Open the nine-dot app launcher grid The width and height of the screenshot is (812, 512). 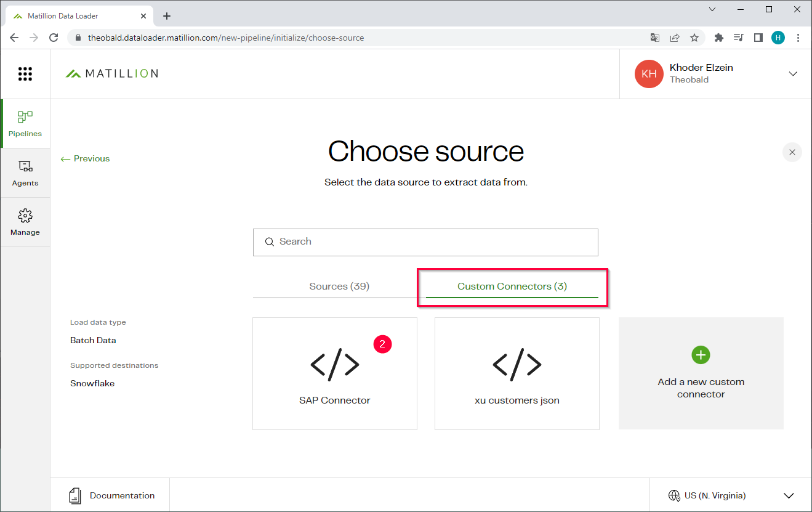click(x=25, y=74)
